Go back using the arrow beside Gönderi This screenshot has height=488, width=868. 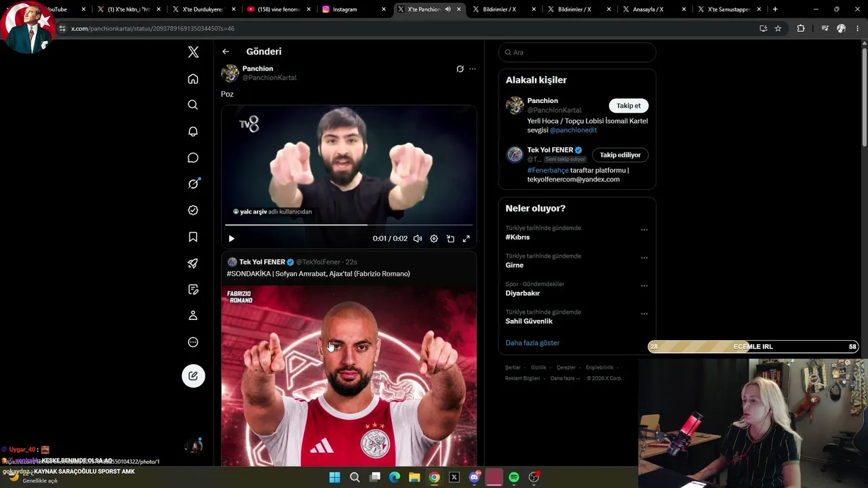tap(226, 52)
